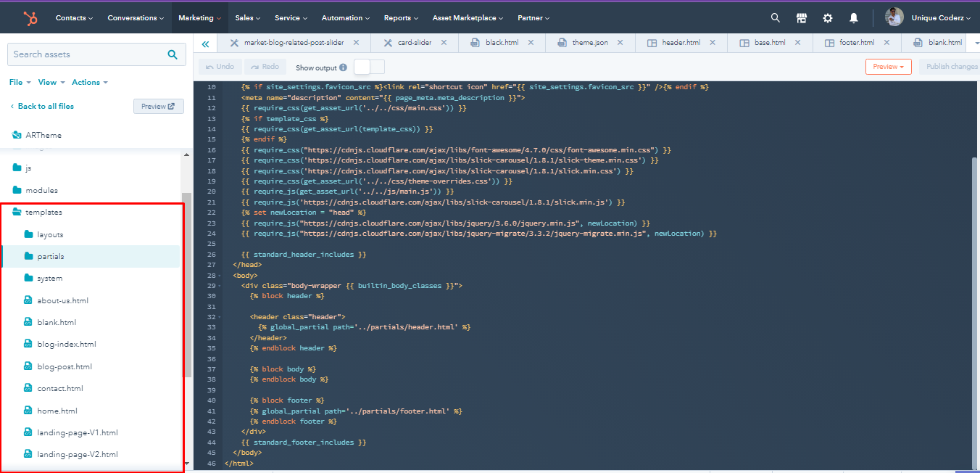Viewport: 980px width, 473px height.
Task: Open the orange Preview dropdown button
Action: pos(888,67)
